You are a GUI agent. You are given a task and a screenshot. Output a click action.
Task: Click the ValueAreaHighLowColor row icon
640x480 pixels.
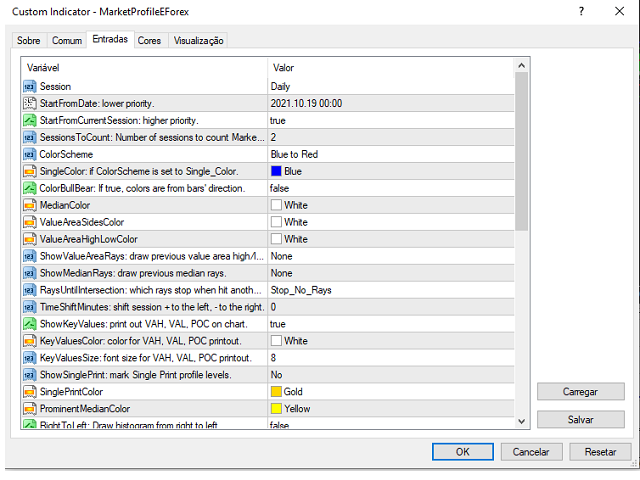(x=30, y=239)
